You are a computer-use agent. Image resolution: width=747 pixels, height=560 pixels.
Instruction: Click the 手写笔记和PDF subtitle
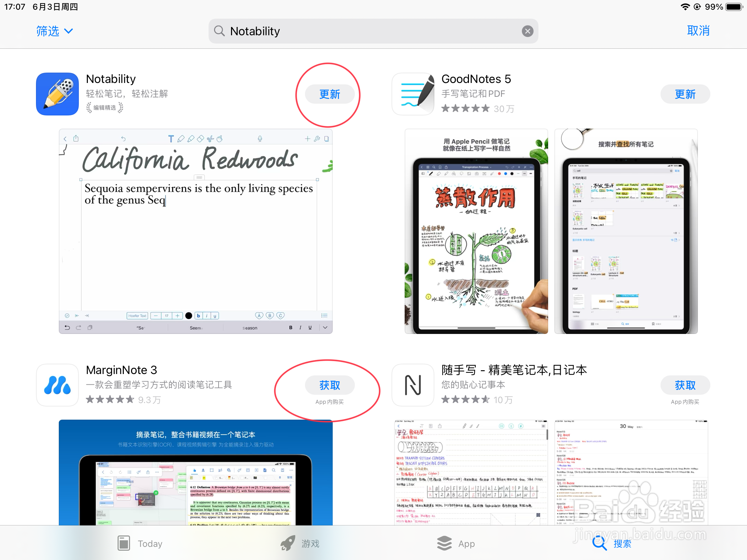click(473, 94)
